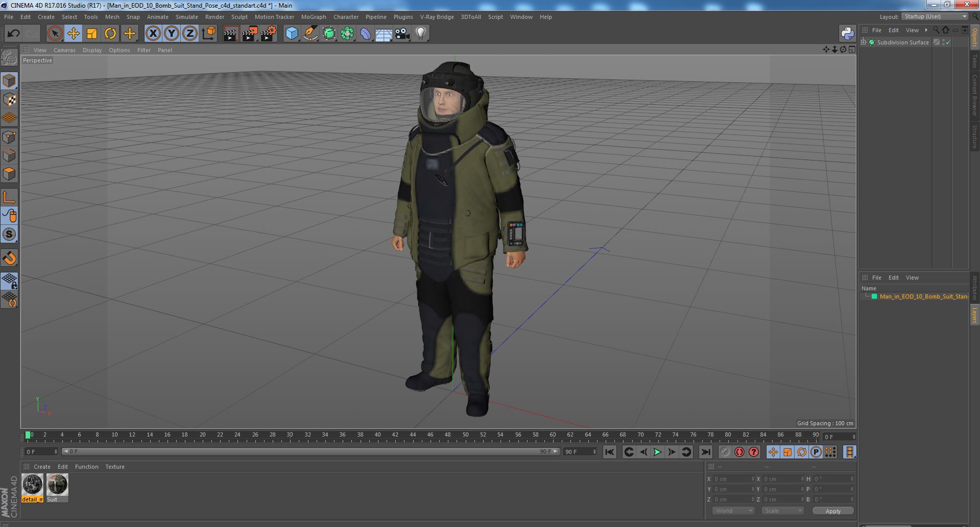Play the animation forward
The width and height of the screenshot is (980, 527).
click(x=657, y=452)
